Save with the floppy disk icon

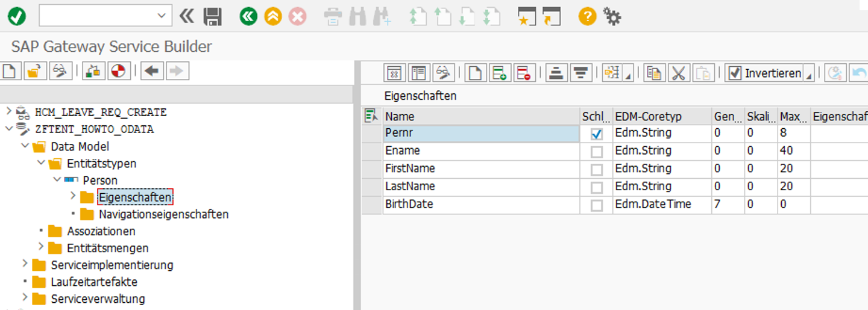(x=213, y=16)
